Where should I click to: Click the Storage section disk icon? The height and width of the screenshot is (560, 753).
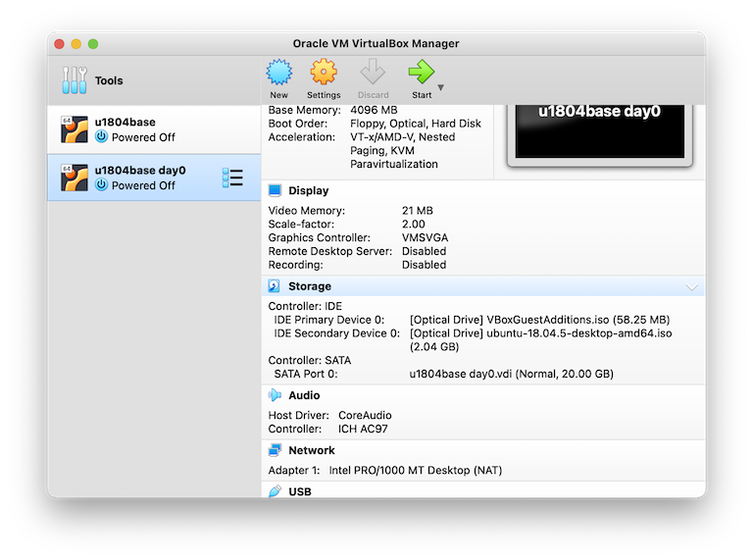click(x=274, y=286)
